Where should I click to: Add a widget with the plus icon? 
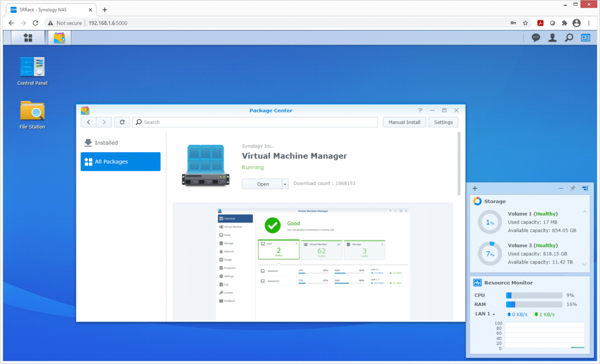[x=475, y=188]
